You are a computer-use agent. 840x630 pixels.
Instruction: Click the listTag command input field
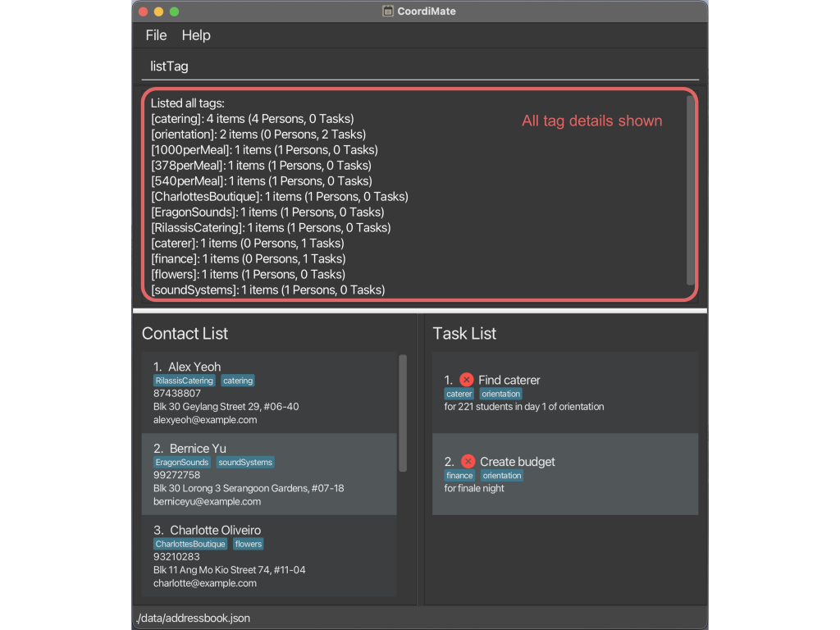[418, 66]
